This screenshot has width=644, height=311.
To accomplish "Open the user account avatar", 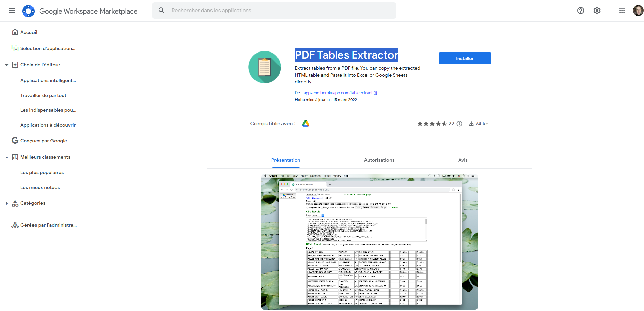I will (638, 11).
